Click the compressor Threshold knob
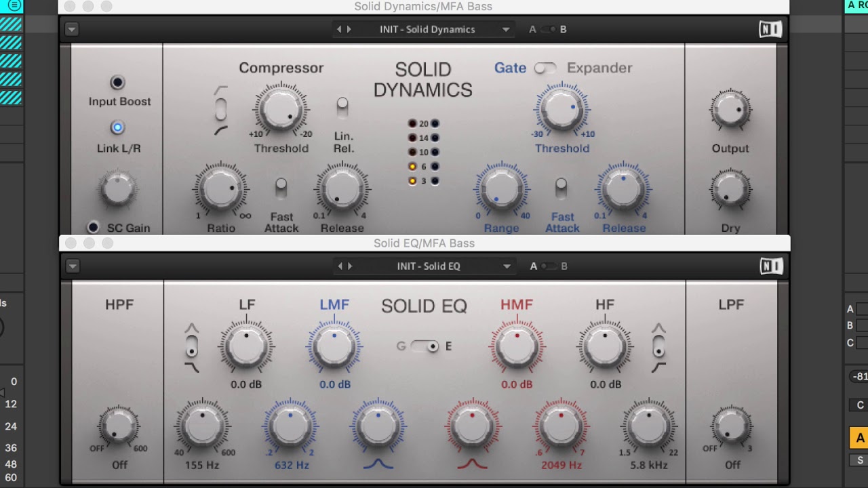 pyautogui.click(x=281, y=110)
